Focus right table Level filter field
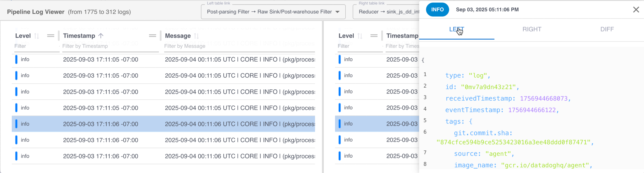The width and height of the screenshot is (644, 173). coord(360,46)
